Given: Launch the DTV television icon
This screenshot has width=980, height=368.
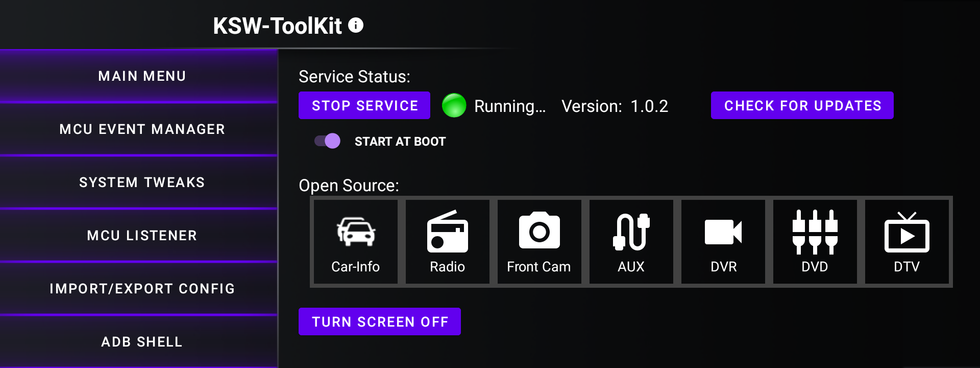Looking at the screenshot, I should point(906,232).
